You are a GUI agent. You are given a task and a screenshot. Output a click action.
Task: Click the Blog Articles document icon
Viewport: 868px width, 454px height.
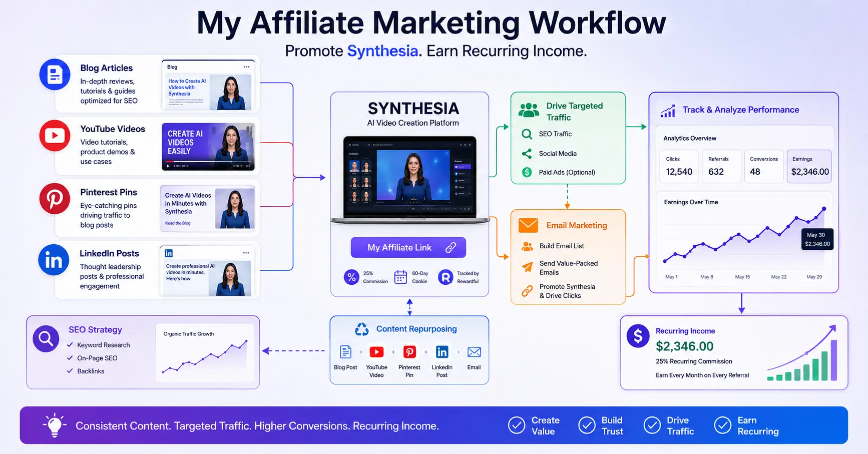55,75
